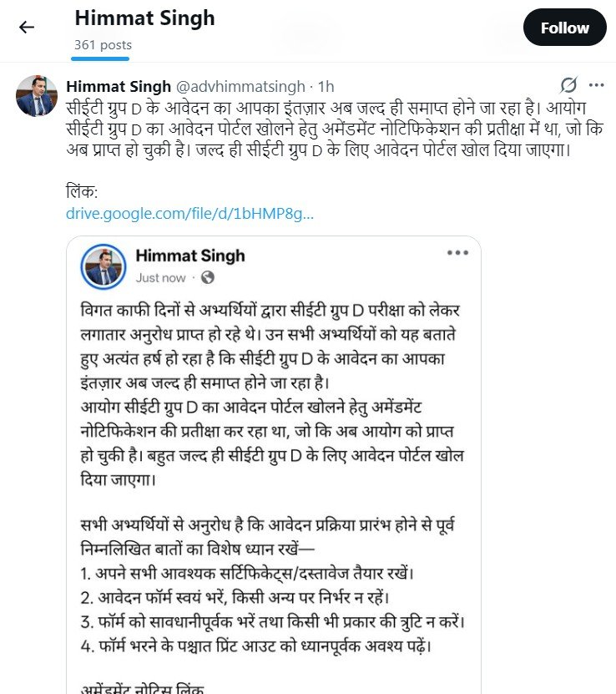Open the drive.google.com link
This screenshot has width=616, height=694.
pyautogui.click(x=189, y=214)
